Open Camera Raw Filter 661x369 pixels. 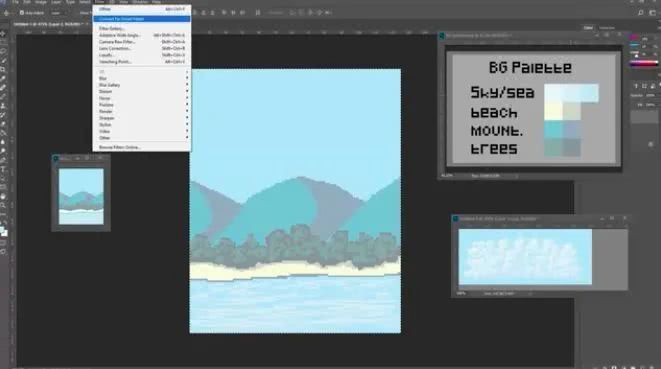click(x=142, y=42)
